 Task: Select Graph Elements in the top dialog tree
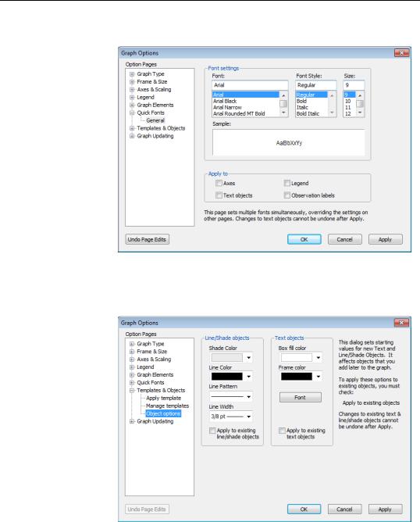155,105
